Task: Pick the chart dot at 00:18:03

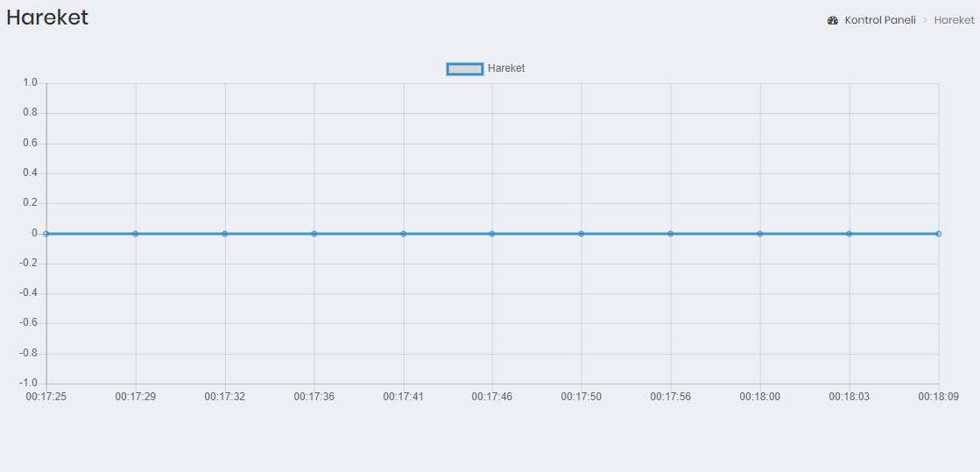Action: click(x=850, y=234)
